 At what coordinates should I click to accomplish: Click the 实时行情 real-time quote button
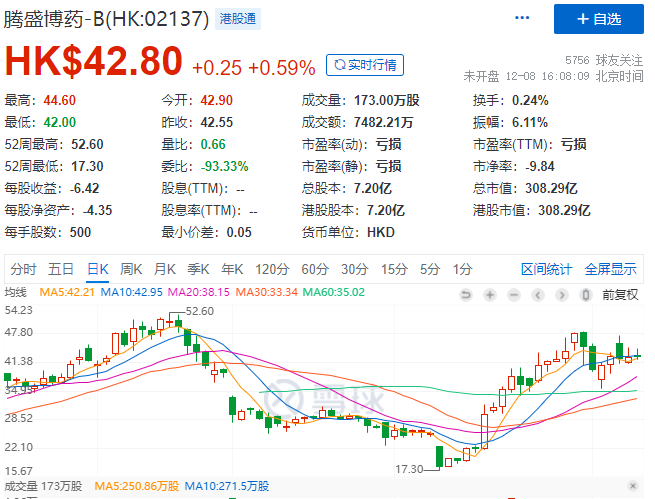coord(365,65)
